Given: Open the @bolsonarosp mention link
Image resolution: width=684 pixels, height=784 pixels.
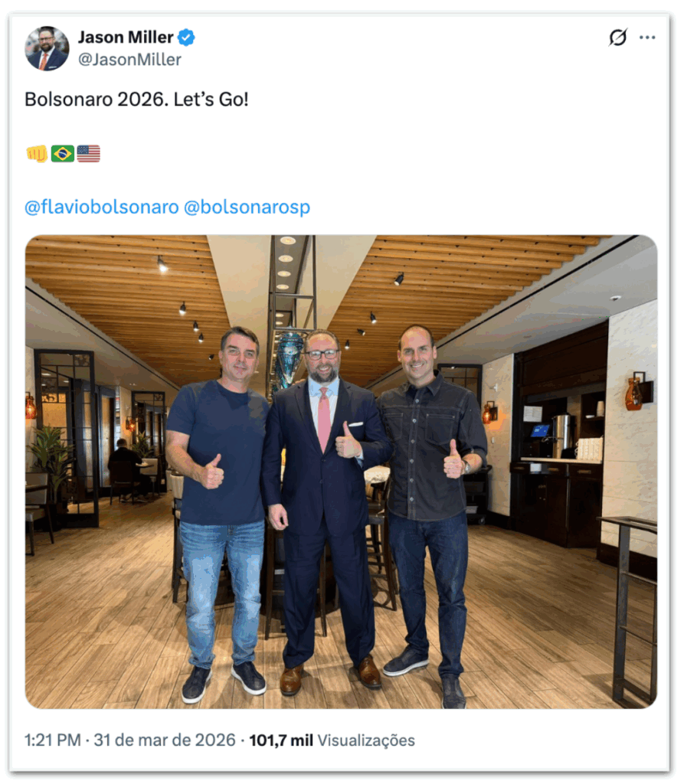Looking at the screenshot, I should [247, 207].
